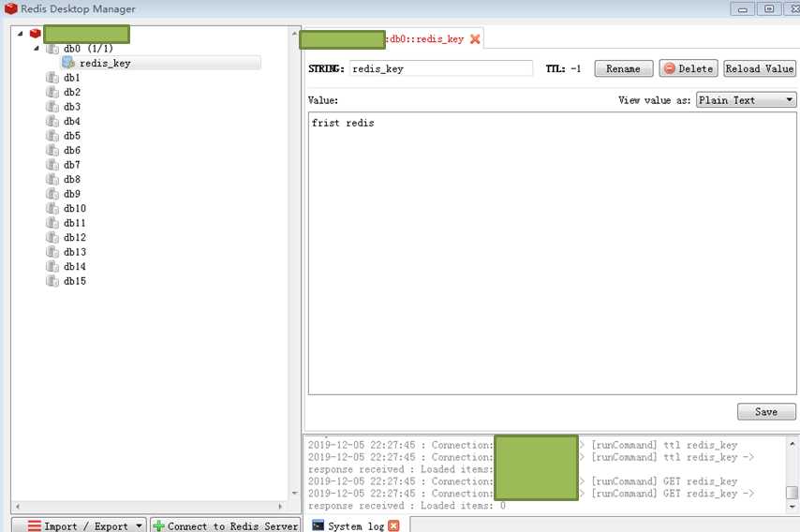Click the tree panel scroll-up arrow

point(294,33)
